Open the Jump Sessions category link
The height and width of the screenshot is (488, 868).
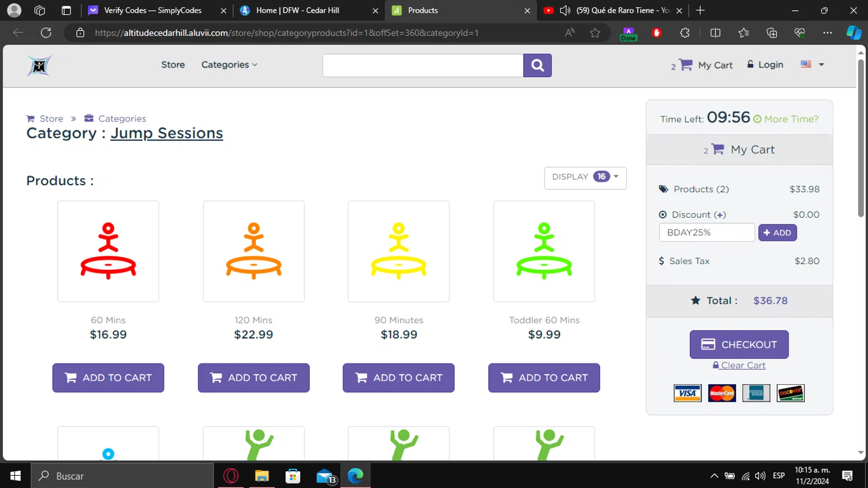pos(167,133)
